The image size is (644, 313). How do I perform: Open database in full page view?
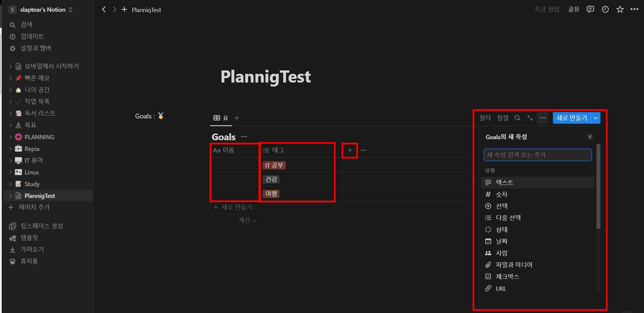pos(530,118)
